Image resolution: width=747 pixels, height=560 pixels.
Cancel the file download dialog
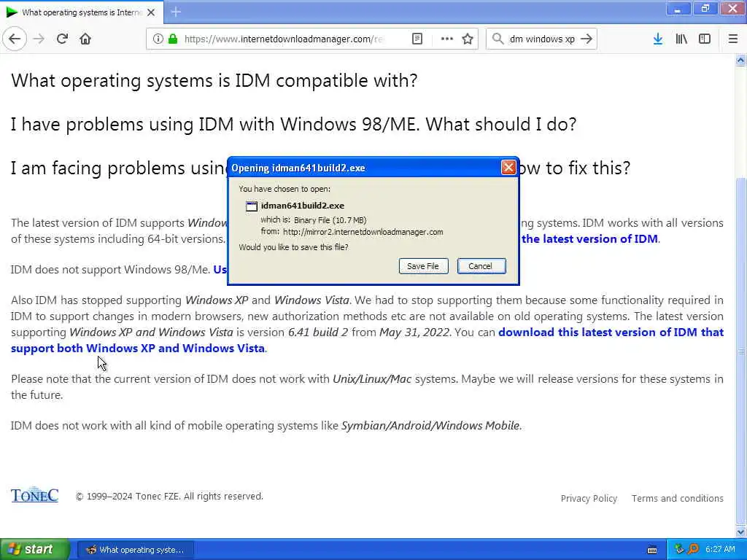[x=480, y=266]
